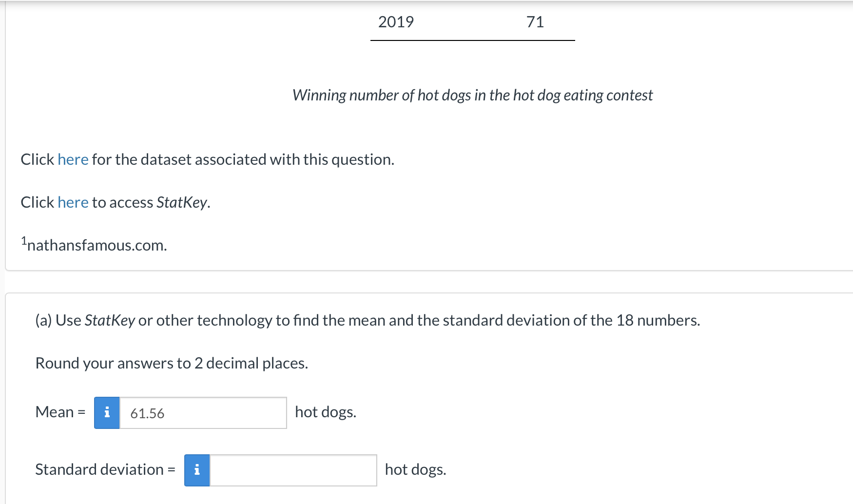Click the hot dog contest table caption
Image resolution: width=853 pixels, height=504 pixels.
click(472, 95)
